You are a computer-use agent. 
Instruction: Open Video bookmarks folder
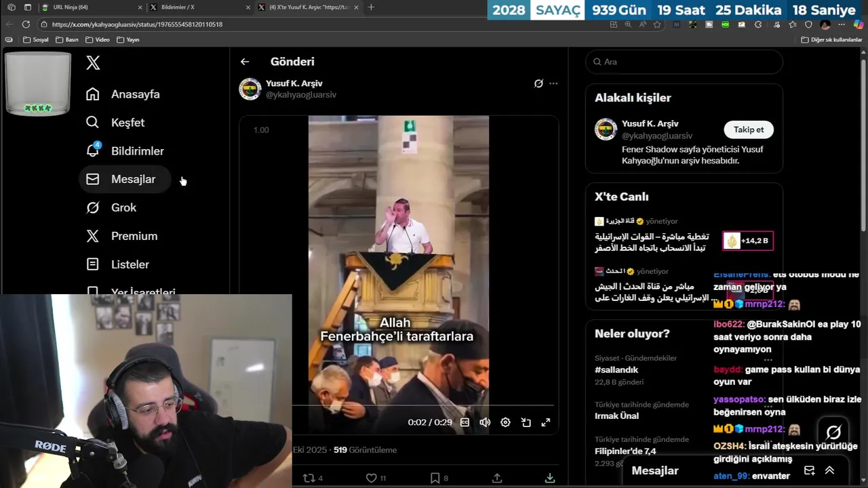(98, 40)
